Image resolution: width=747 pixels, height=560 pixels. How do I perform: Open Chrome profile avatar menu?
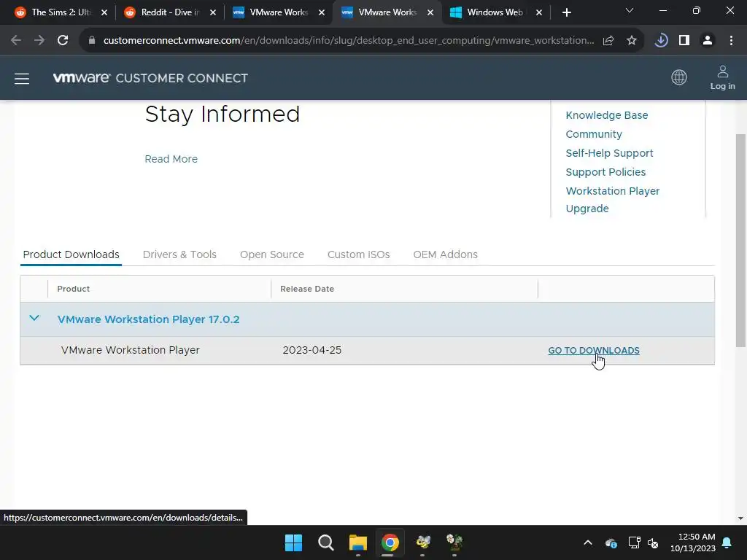click(708, 41)
